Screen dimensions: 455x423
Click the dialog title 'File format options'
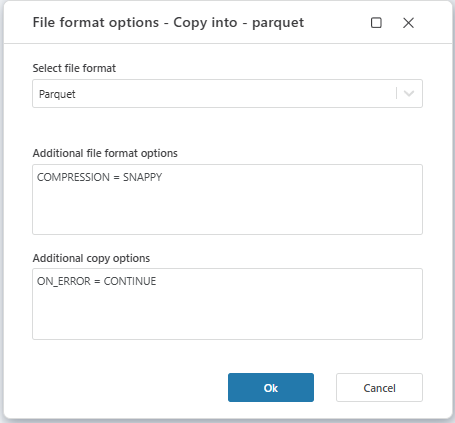tap(96, 23)
